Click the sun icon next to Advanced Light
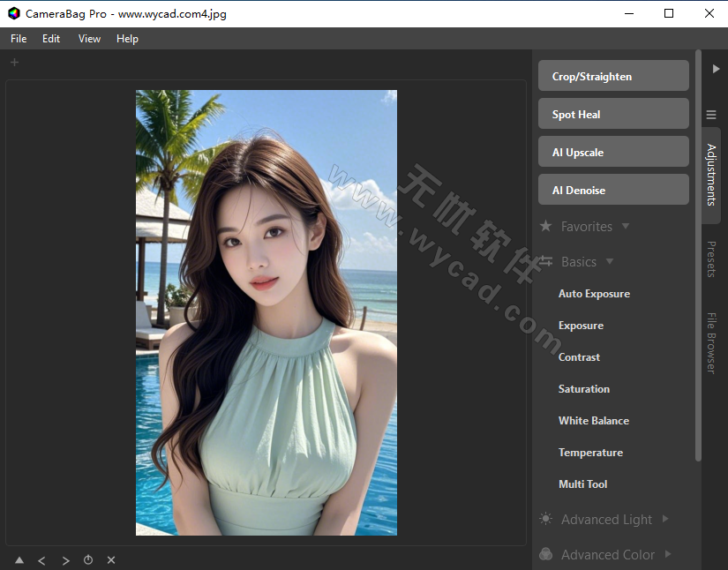This screenshot has height=570, width=728. pos(545,520)
